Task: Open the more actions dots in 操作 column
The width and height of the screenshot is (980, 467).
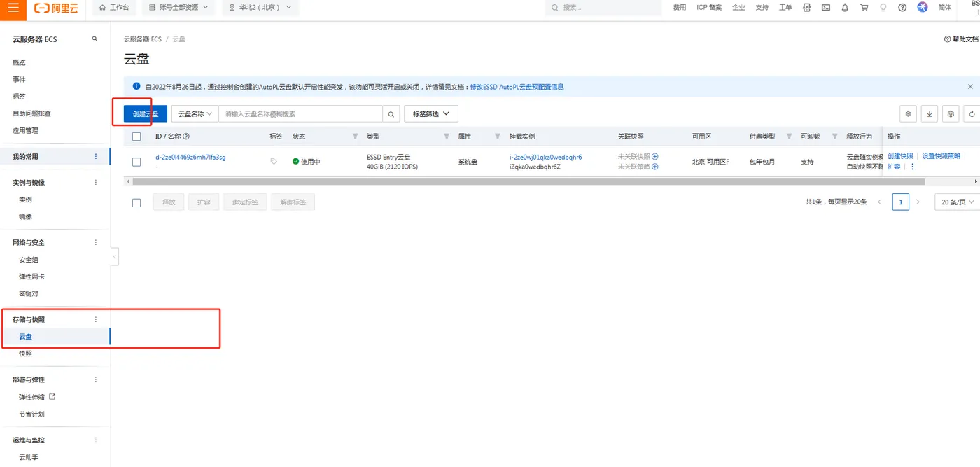Action: tap(912, 167)
